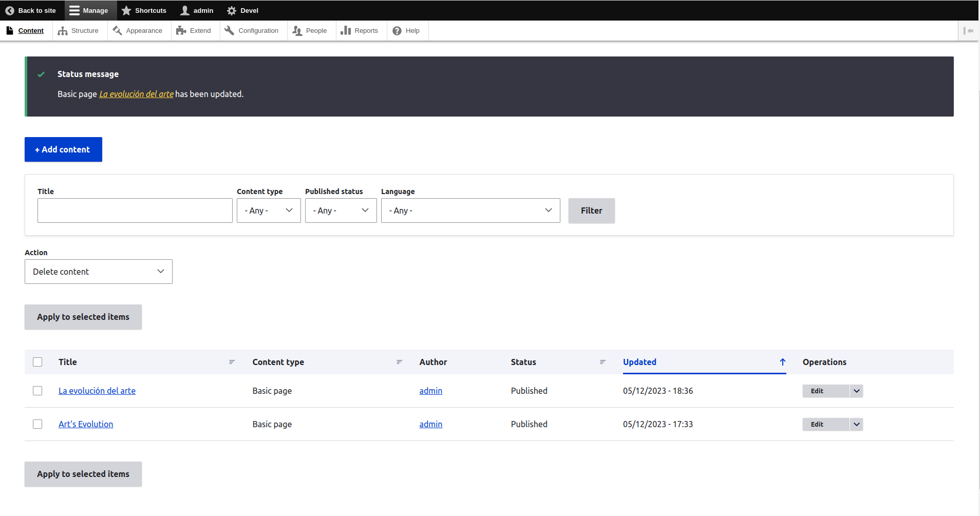Expand edit options arrow for Art's Evolution
This screenshot has height=516, width=980.
856,424
